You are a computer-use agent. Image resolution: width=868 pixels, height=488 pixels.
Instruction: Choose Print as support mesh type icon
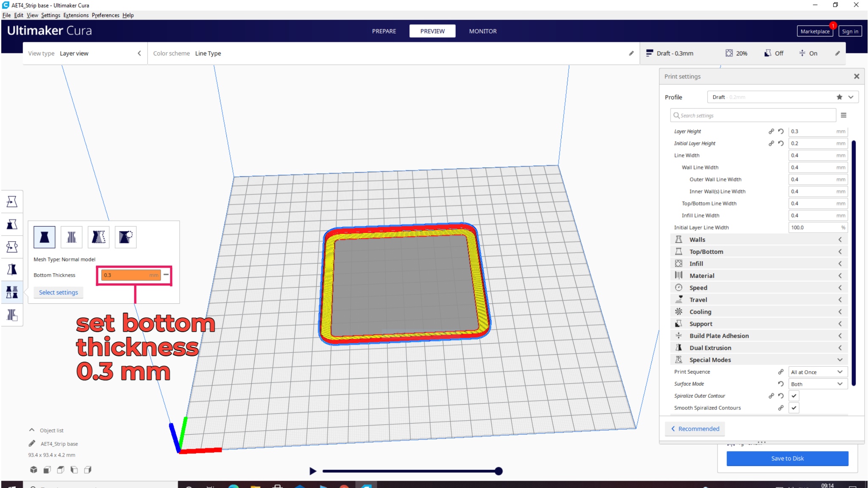[x=72, y=237]
